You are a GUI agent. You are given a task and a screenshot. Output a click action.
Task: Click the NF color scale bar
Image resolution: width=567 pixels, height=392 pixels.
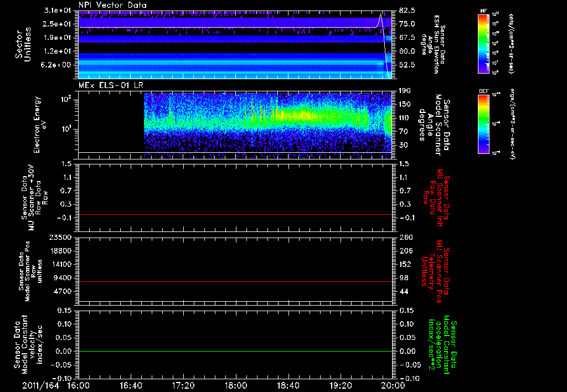484,43
